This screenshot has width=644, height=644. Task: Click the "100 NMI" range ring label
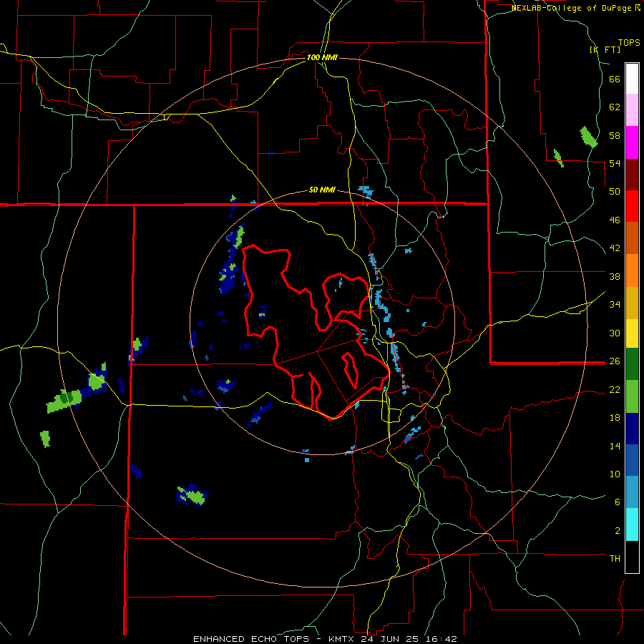(322, 57)
